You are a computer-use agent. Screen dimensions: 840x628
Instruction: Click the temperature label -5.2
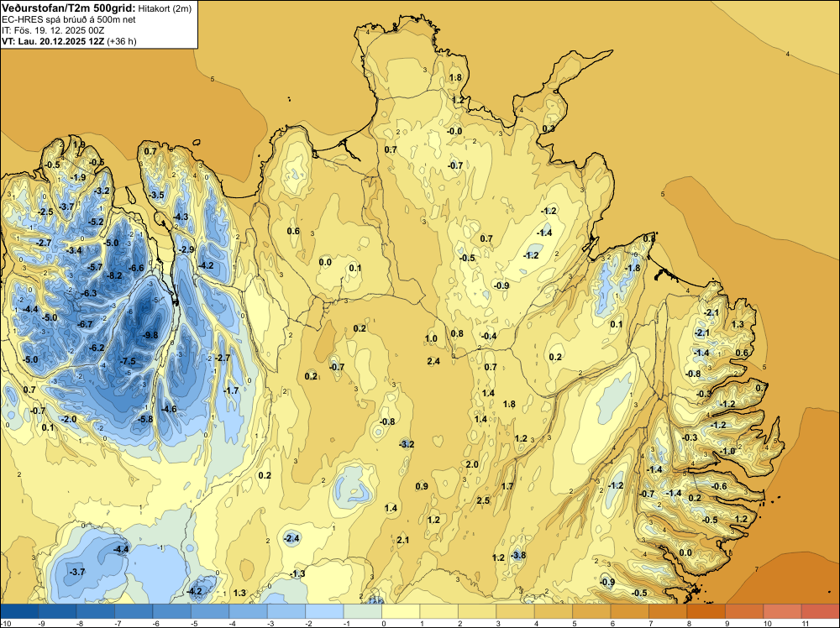(95, 222)
